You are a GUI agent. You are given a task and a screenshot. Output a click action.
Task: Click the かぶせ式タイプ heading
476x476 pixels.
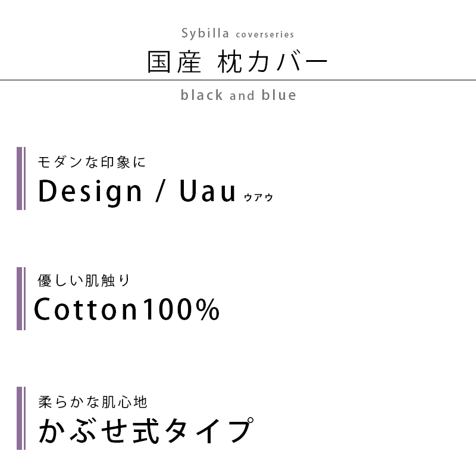146,430
